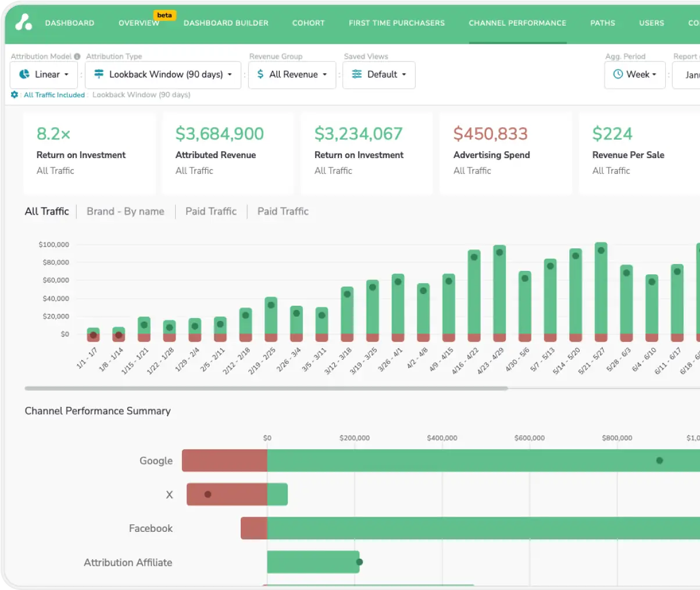Open the Dashboard Builder tab
The width and height of the screenshot is (700, 590).
226,23
